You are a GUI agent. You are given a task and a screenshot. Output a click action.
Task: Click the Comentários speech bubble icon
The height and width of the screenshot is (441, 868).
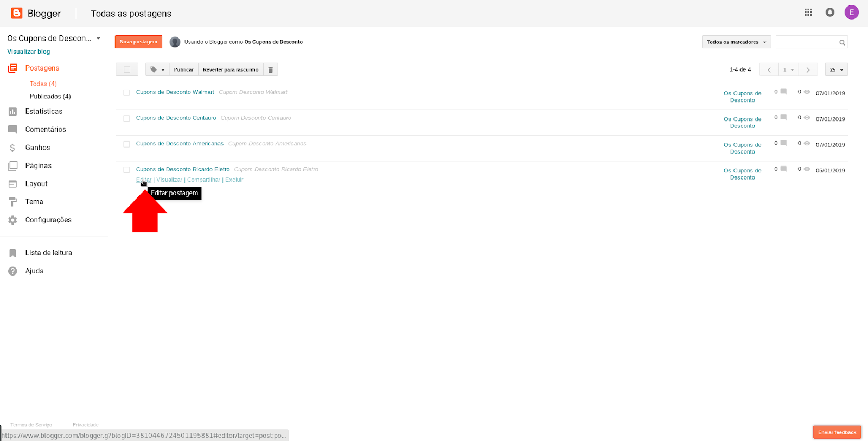[x=12, y=129]
